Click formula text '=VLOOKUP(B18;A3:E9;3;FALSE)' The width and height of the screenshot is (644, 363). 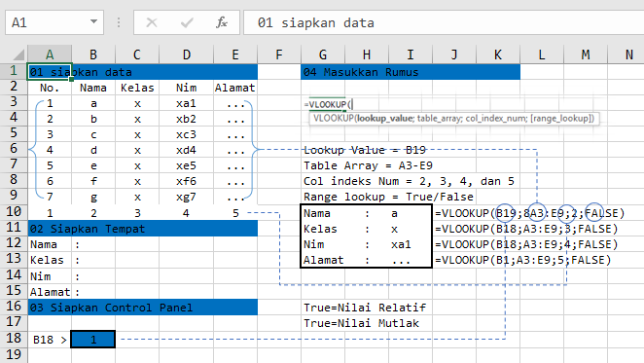click(x=526, y=229)
